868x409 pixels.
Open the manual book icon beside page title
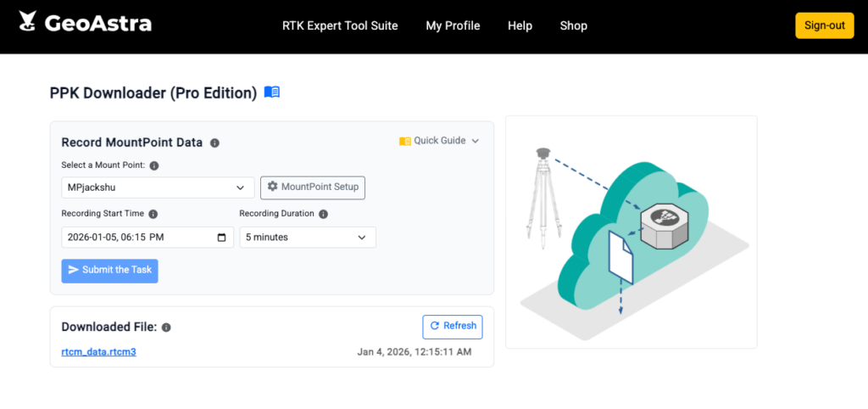(x=271, y=92)
